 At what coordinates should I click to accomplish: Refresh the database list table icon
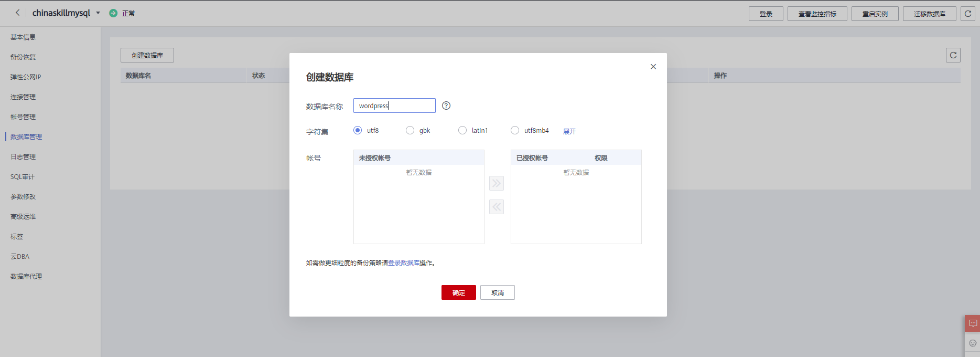pyautogui.click(x=953, y=55)
